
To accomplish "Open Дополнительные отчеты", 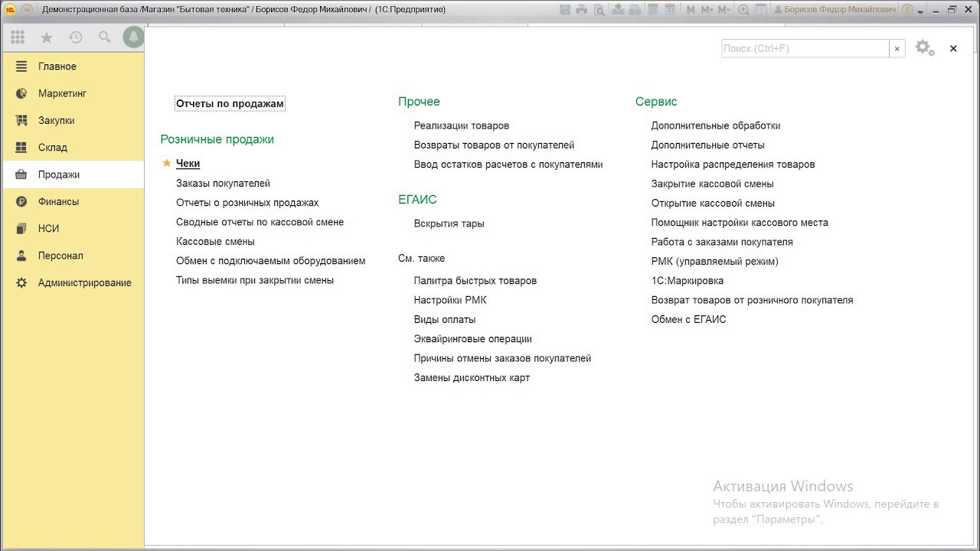I will pyautogui.click(x=707, y=145).
